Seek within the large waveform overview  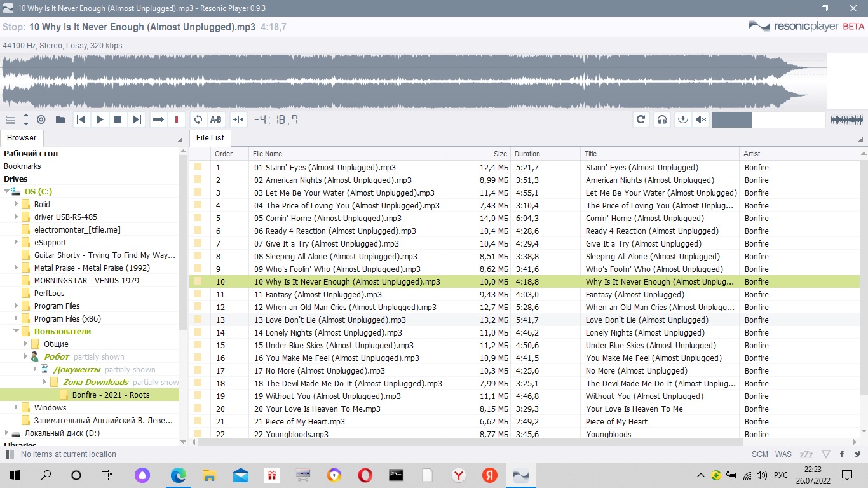coord(414,81)
